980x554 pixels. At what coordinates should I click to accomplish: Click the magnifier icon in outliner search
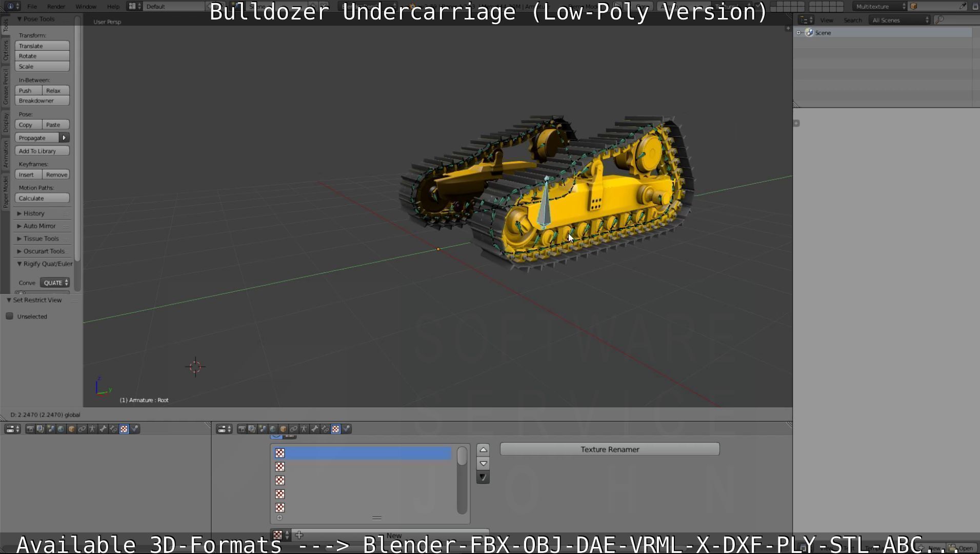(x=939, y=20)
